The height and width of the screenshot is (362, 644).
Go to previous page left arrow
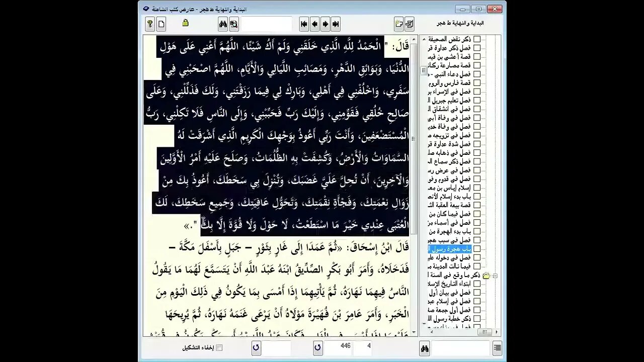(x=314, y=24)
